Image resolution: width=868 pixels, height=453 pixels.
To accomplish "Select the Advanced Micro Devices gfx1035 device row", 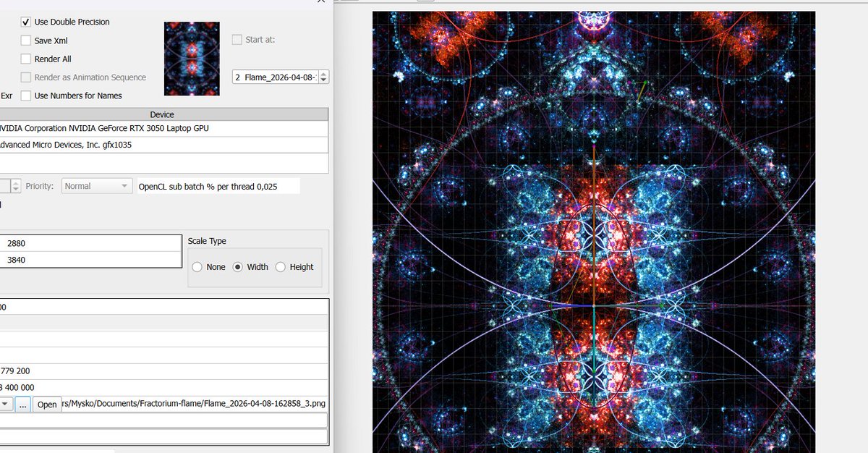I will 163,145.
